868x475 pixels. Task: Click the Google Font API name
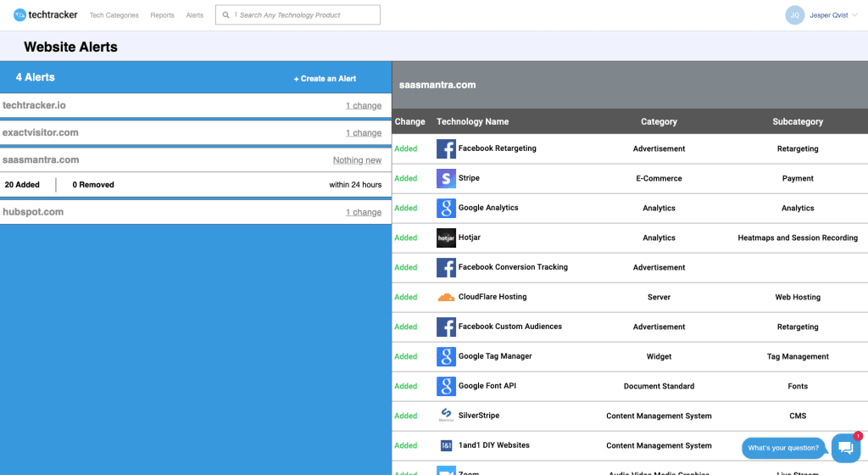pos(487,386)
